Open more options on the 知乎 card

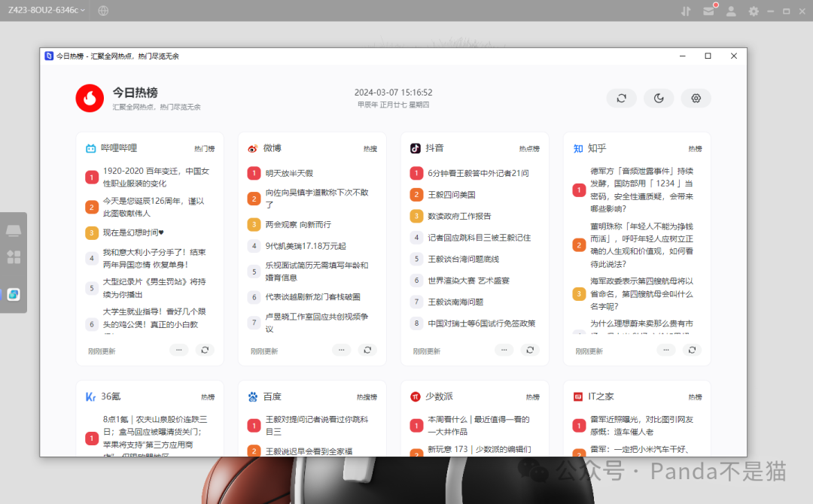pos(666,350)
